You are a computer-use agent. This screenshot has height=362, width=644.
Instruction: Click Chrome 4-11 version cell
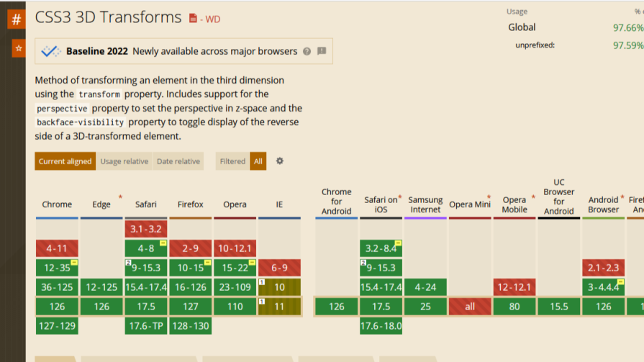tap(57, 248)
